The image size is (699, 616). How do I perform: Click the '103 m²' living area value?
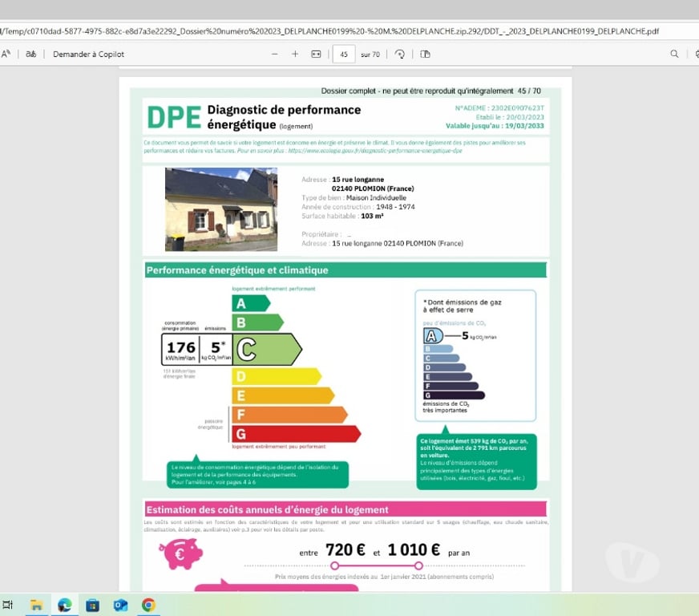372,216
